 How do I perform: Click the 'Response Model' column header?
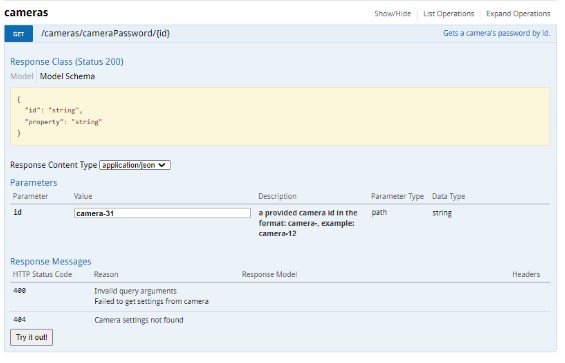pyautogui.click(x=269, y=274)
